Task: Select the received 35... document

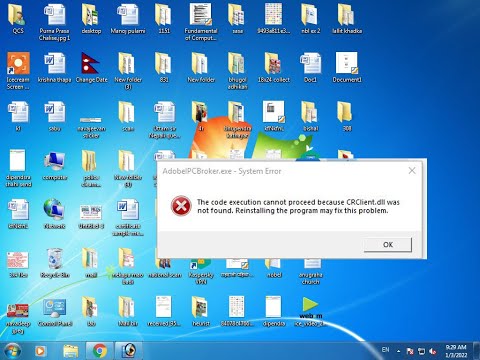Action: [x=164, y=312]
